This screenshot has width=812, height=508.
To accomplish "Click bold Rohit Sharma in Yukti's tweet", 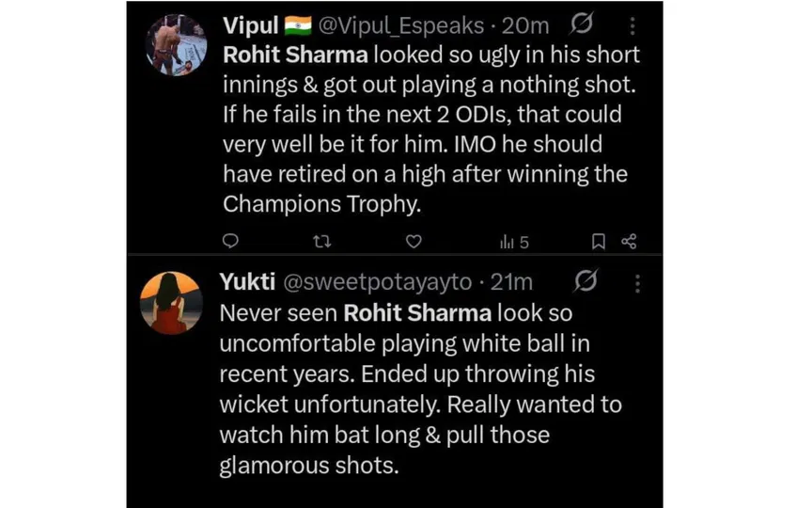I will pyautogui.click(x=416, y=311).
